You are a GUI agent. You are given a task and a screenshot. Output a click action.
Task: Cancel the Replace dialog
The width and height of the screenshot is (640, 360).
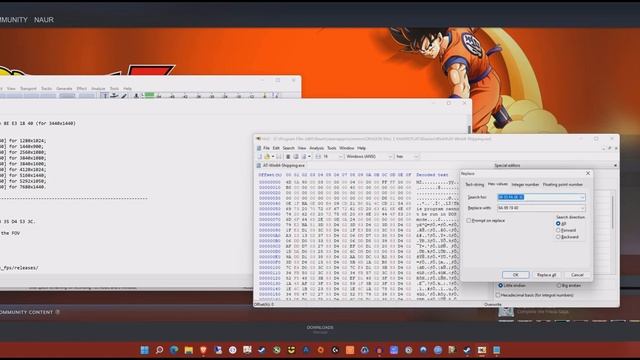[577, 275]
